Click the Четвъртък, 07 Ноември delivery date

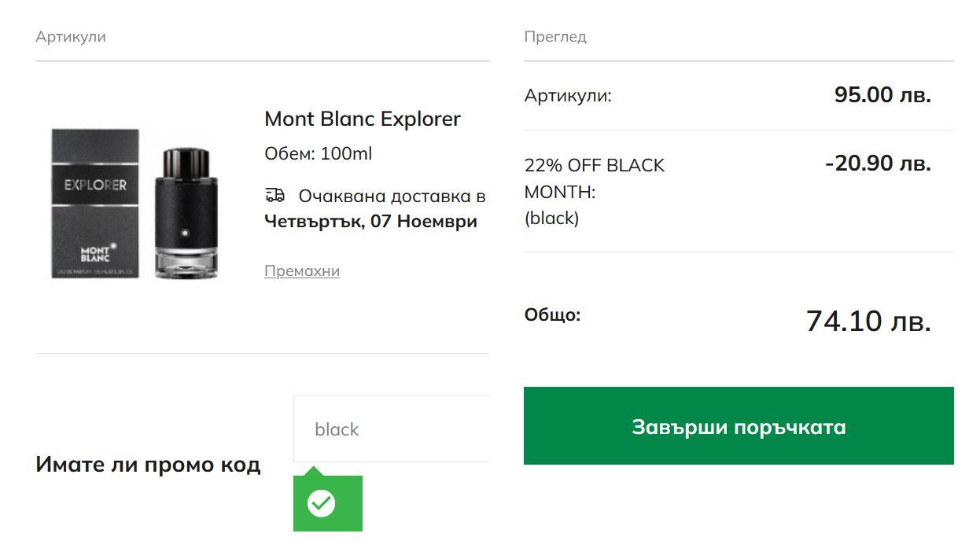371,221
